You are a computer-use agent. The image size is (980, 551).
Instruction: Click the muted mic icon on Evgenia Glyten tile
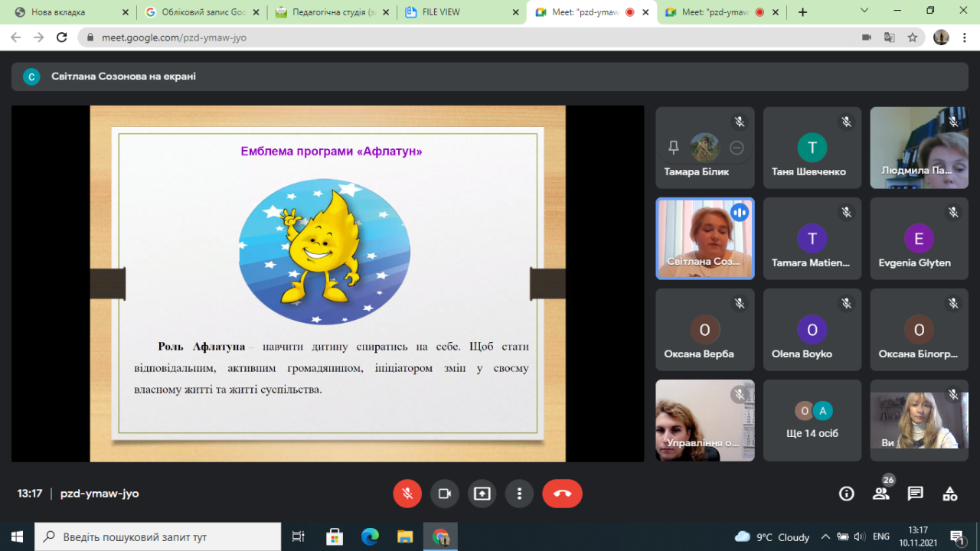coord(954,213)
